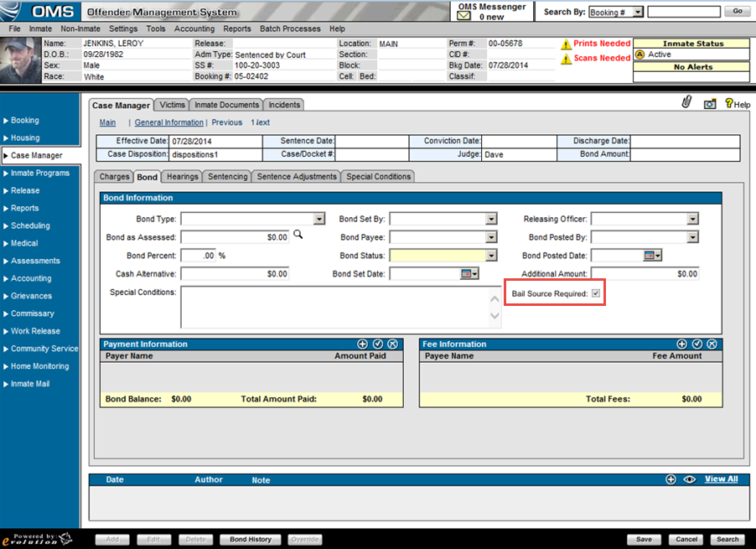Screen dimensions: 756x549
Task: Expand the Bond Type dropdown
Action: coord(318,219)
